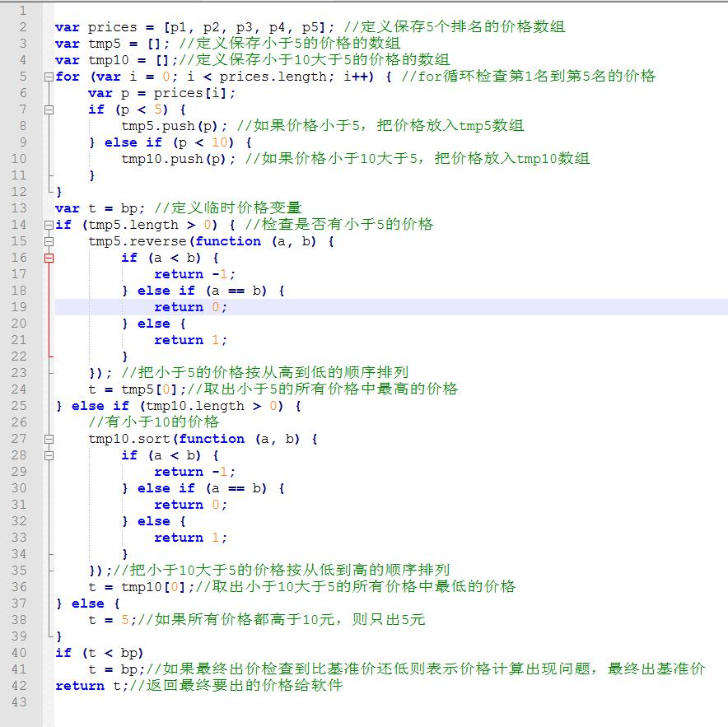This screenshot has height=727, width=728.
Task: Click 'return 1' on line 21
Action: [187, 340]
